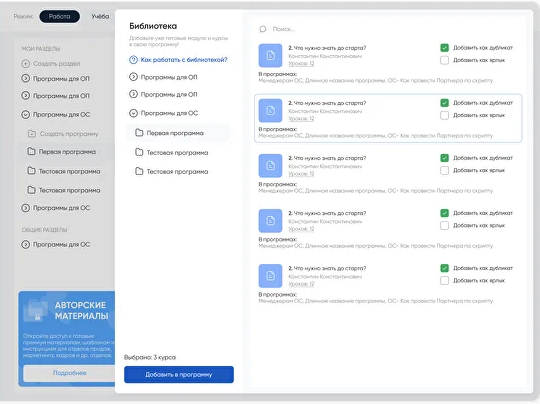Screen dimensions: 540x404
Task: Click the question-mark icon for library help
Action: click(133, 60)
